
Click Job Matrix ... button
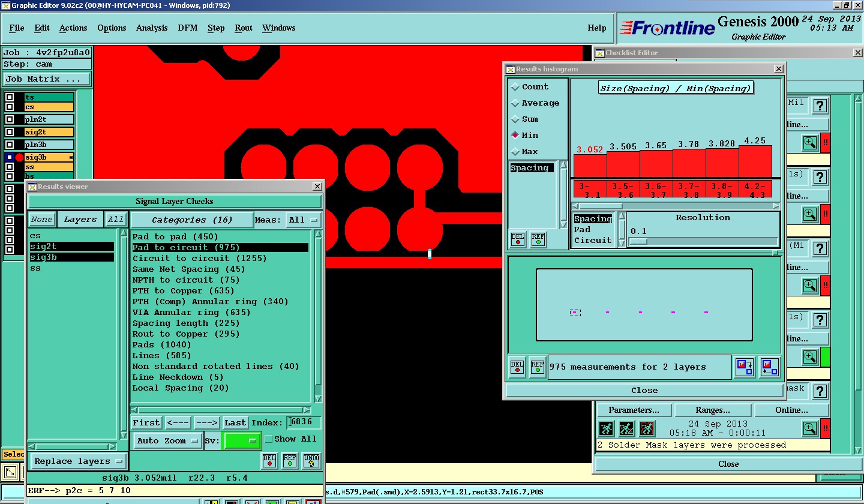click(x=47, y=79)
